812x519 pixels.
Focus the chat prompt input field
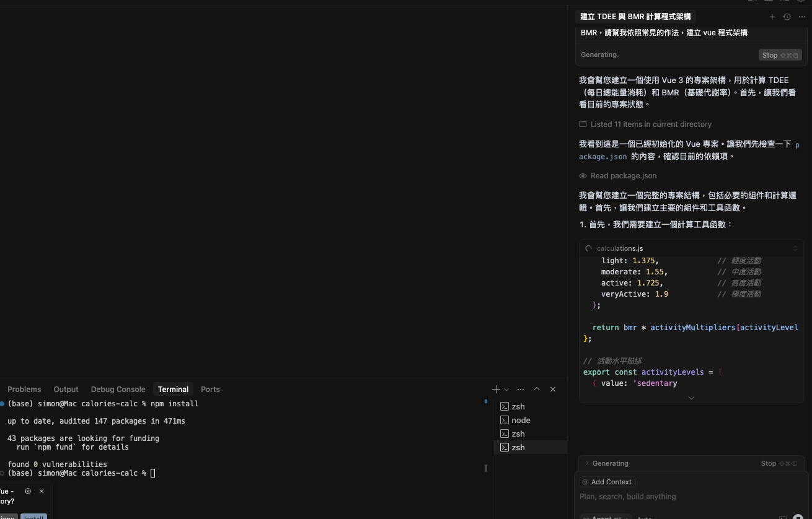click(x=682, y=497)
